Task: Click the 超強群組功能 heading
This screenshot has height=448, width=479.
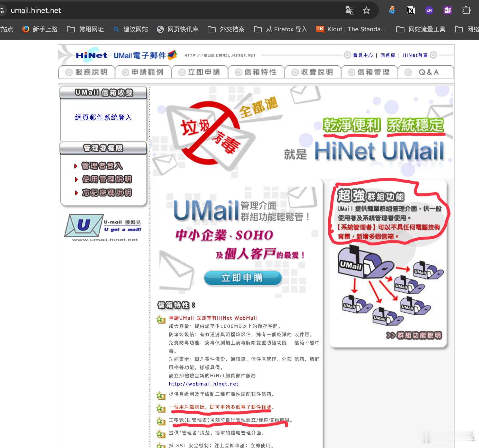Action: [371, 196]
